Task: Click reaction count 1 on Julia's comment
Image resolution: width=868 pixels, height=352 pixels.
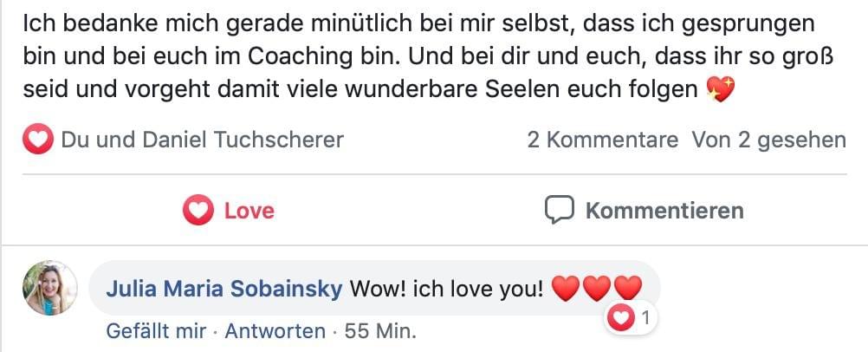Action: click(x=645, y=318)
